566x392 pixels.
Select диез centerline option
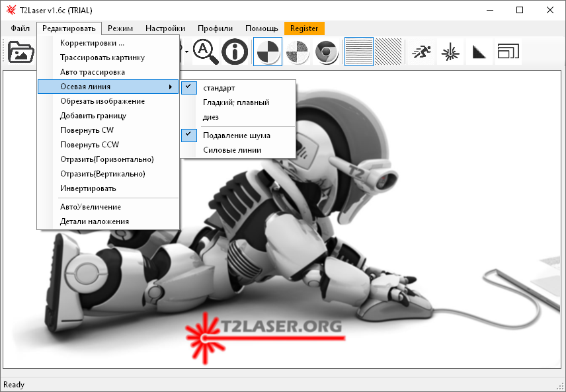pyautogui.click(x=238, y=117)
